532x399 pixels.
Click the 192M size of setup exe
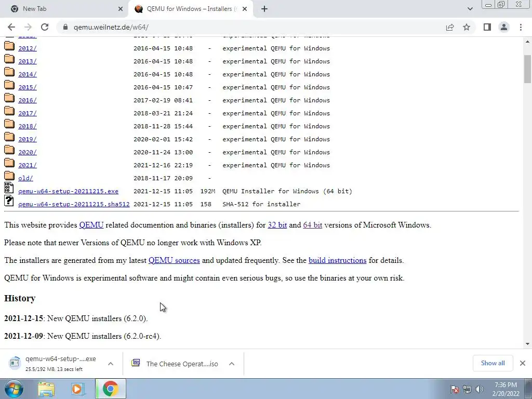pos(208,191)
